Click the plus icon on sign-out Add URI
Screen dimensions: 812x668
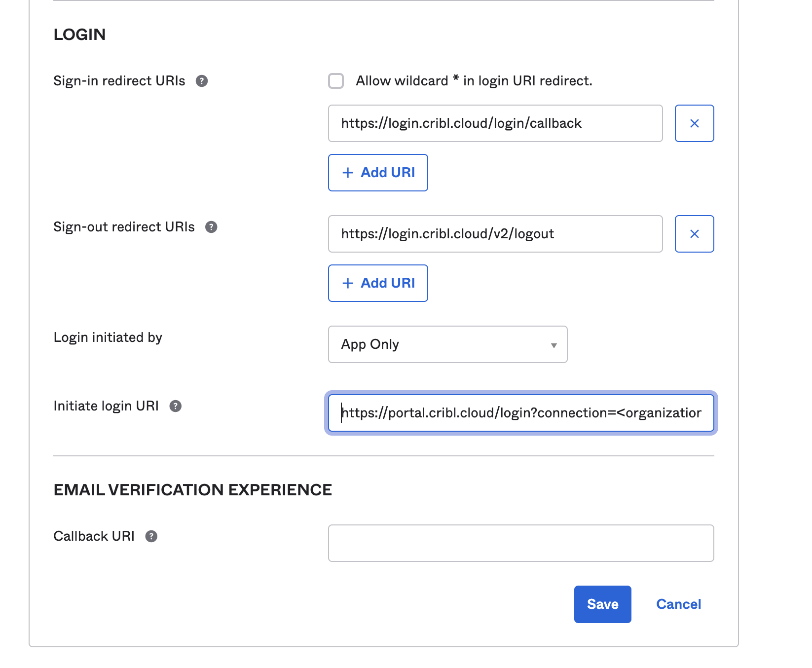click(x=348, y=283)
